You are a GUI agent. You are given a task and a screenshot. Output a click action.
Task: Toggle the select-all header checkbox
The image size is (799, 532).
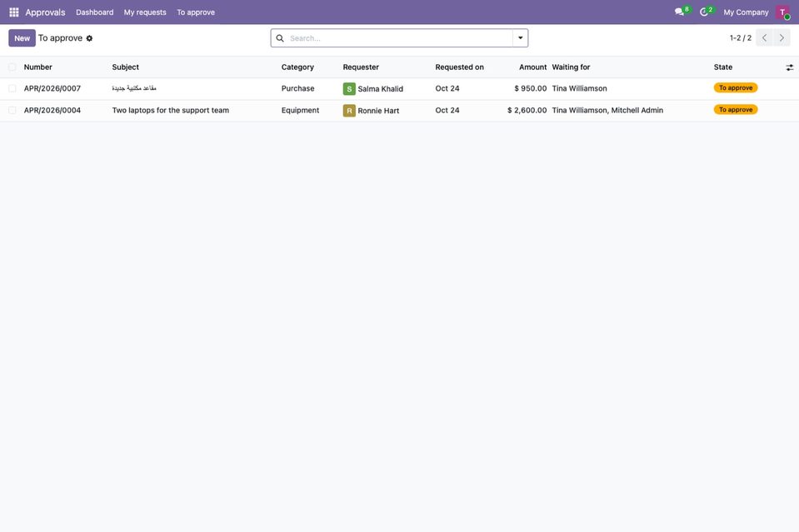(12, 67)
